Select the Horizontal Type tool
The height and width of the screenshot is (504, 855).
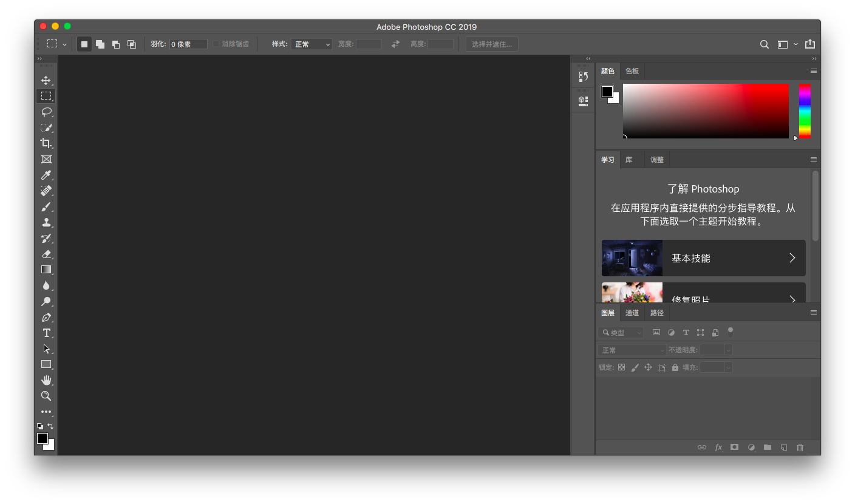point(46,333)
